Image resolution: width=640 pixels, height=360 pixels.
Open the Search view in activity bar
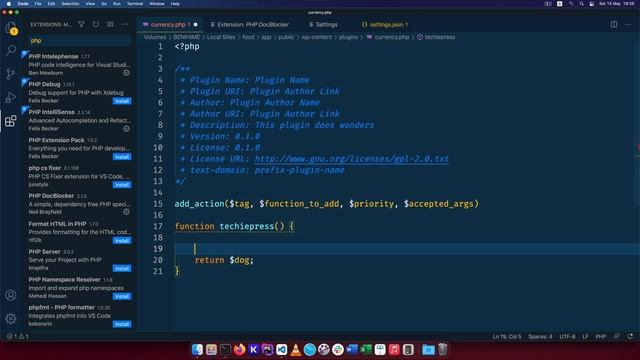[11, 50]
